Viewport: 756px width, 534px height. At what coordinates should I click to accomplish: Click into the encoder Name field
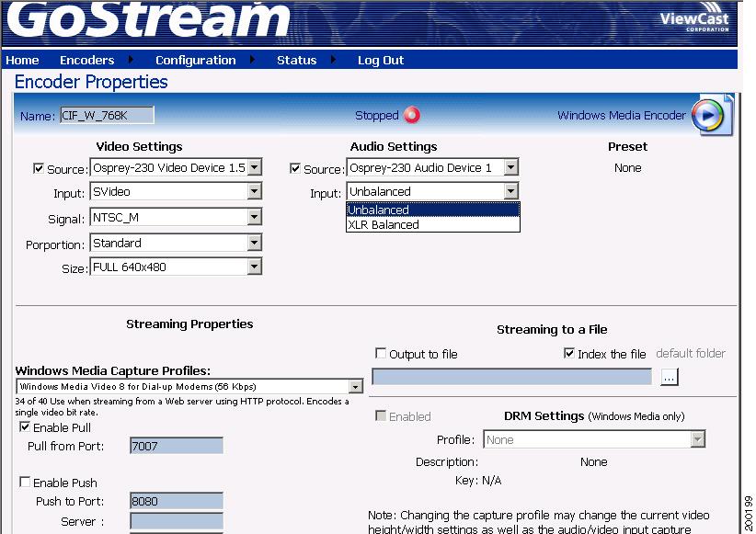point(107,115)
